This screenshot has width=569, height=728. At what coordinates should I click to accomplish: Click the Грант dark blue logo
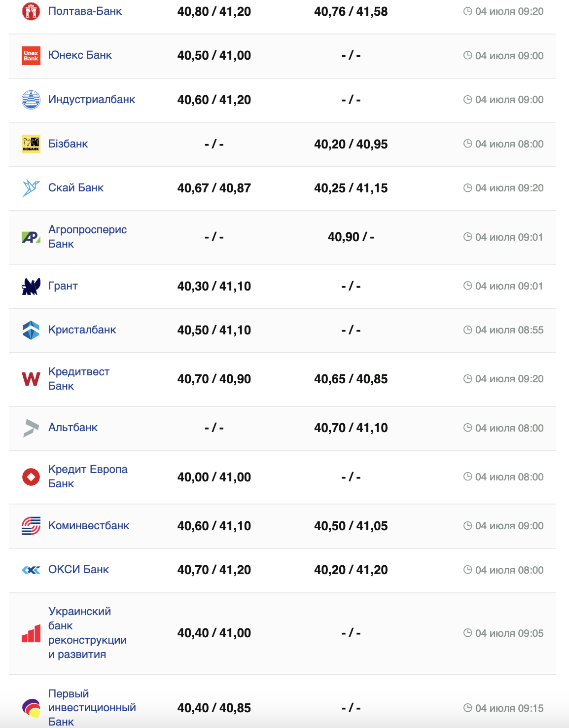(x=31, y=286)
